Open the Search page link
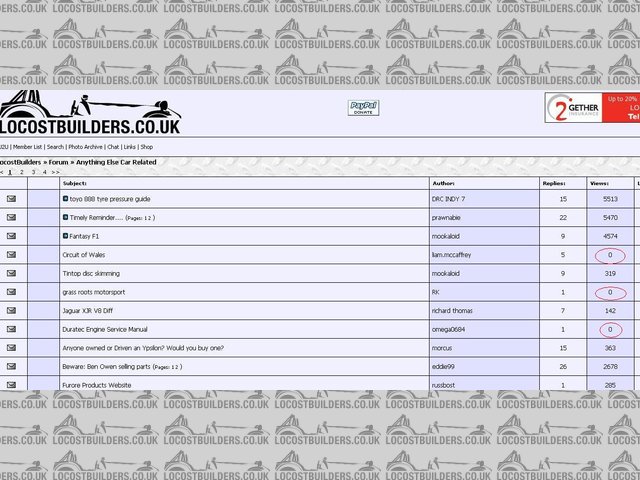The height and width of the screenshot is (480, 640). click(x=55, y=147)
